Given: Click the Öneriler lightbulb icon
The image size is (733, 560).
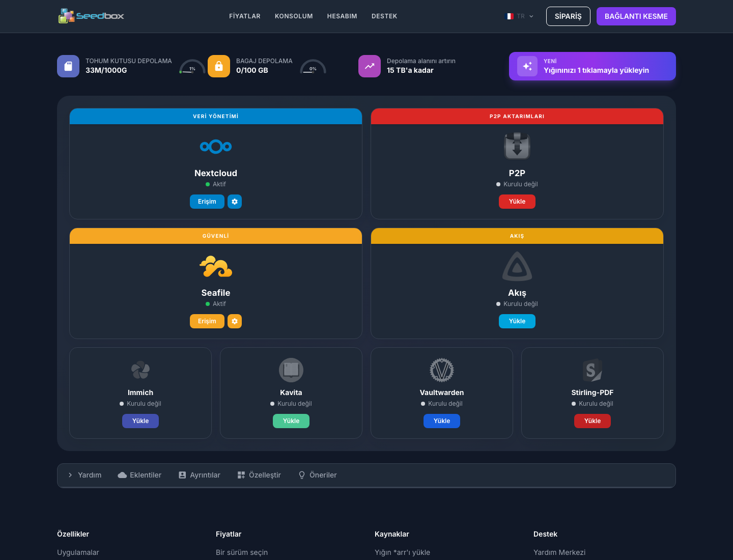Looking at the screenshot, I should point(302,475).
